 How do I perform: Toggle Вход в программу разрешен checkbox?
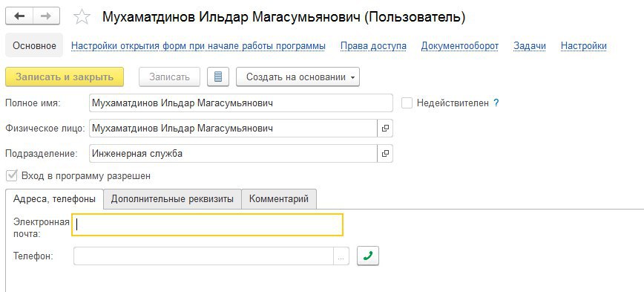[12, 176]
